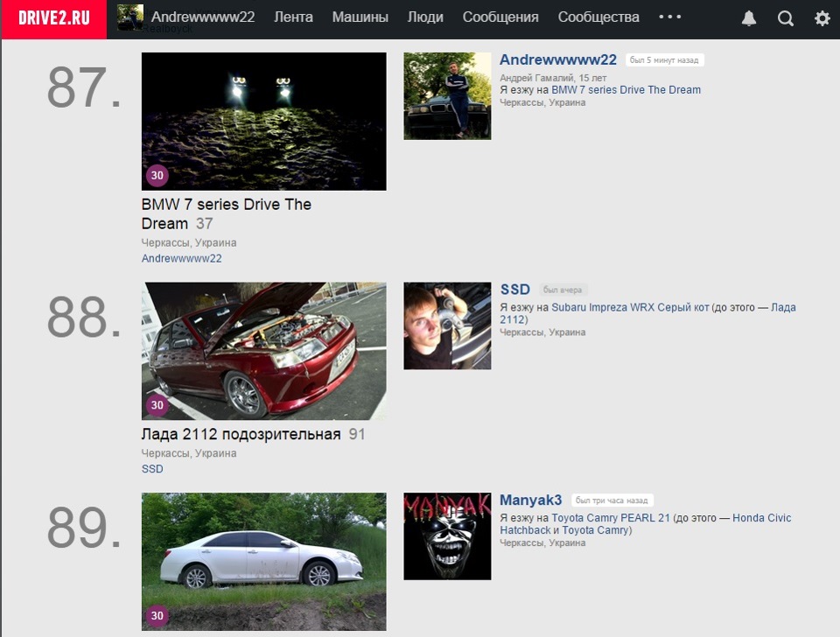The image size is (840, 637).
Task: Open the Manyak3 profile heading link
Action: click(x=531, y=500)
